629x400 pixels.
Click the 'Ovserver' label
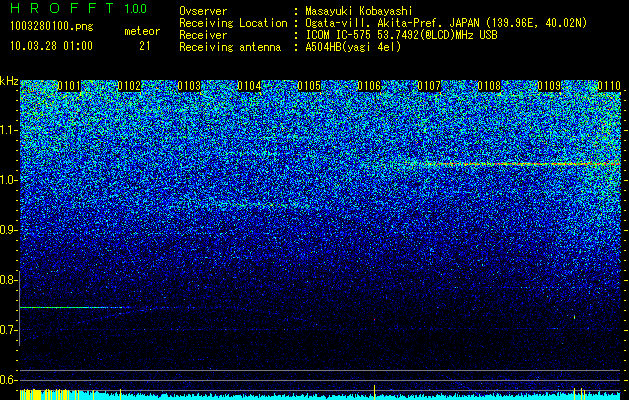(203, 11)
